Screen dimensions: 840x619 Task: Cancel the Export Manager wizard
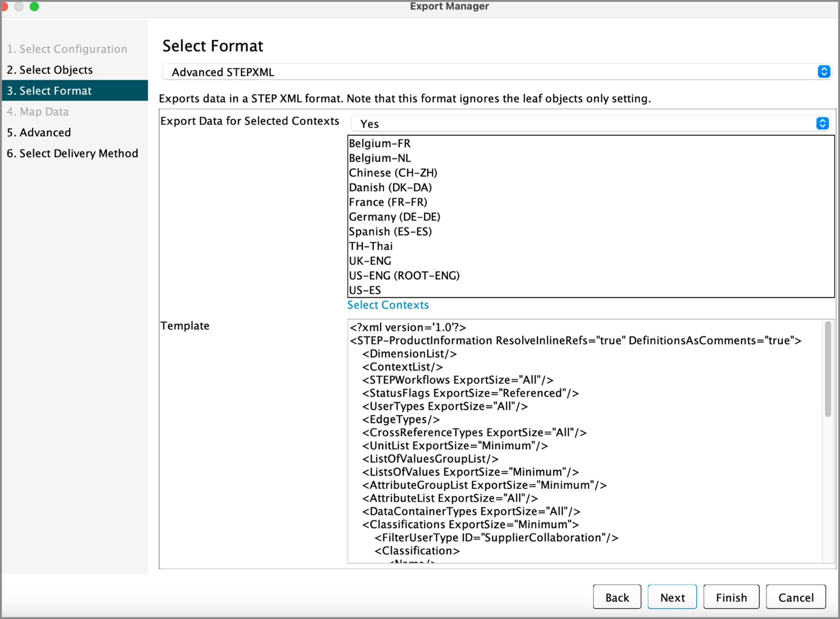(795, 597)
